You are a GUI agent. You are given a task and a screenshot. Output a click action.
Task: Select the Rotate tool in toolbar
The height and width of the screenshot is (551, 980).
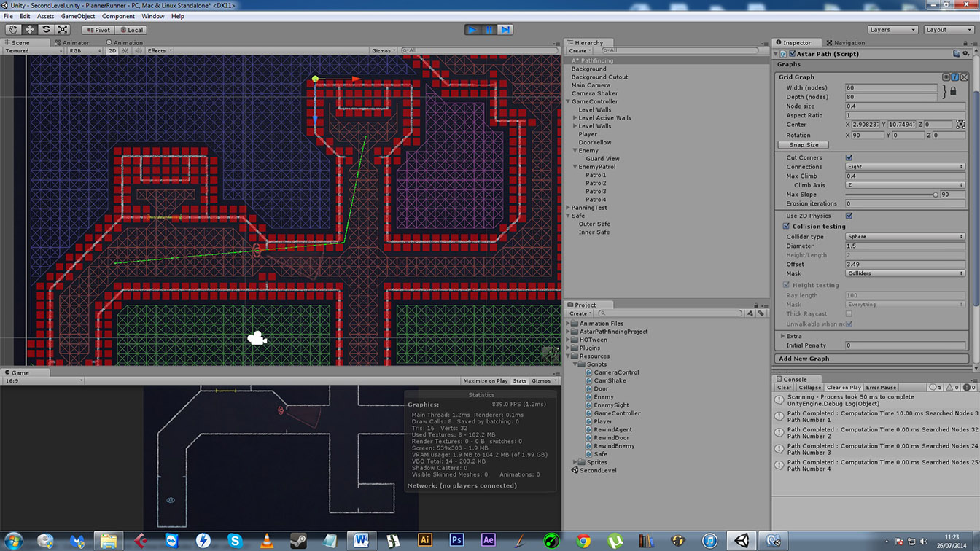(x=46, y=30)
